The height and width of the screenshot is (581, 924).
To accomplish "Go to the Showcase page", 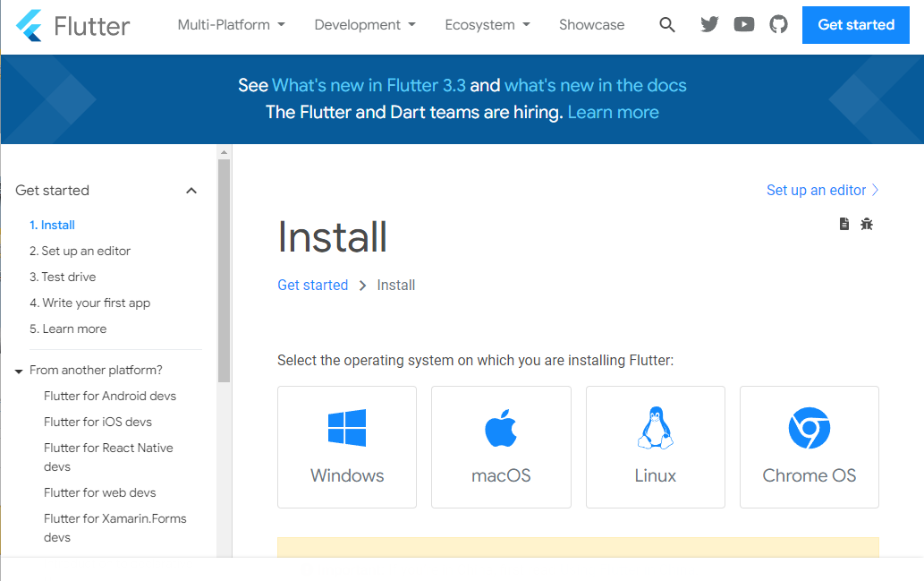I will 591,25.
